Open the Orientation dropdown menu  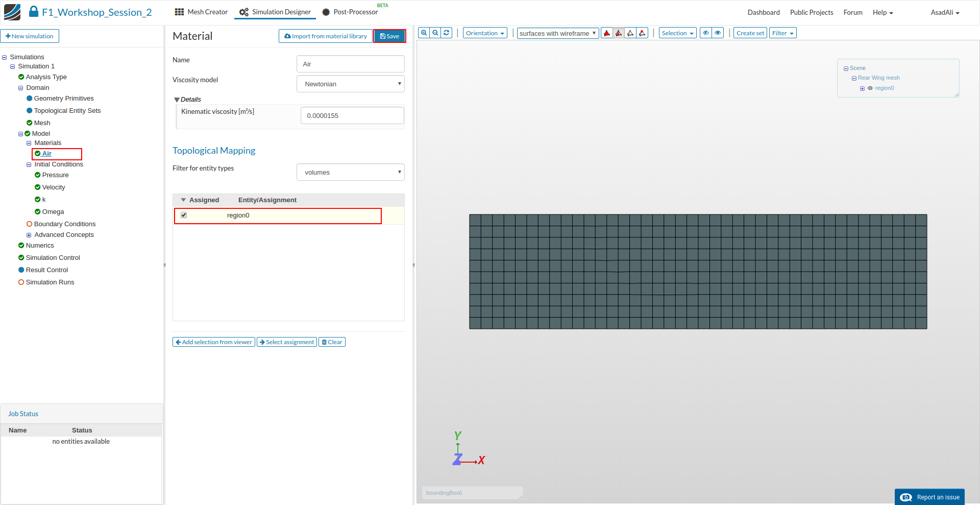[x=485, y=33]
